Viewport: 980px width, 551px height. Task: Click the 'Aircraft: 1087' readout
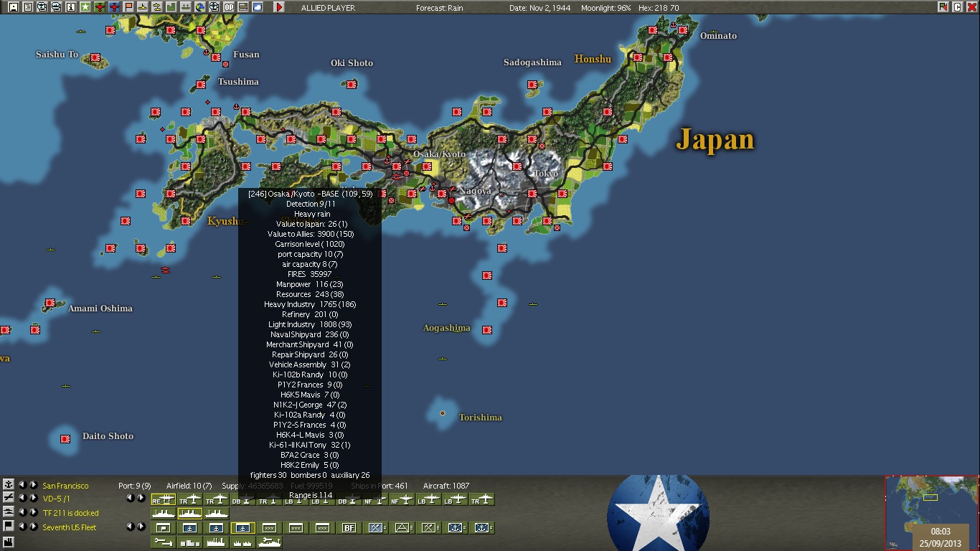tap(446, 486)
